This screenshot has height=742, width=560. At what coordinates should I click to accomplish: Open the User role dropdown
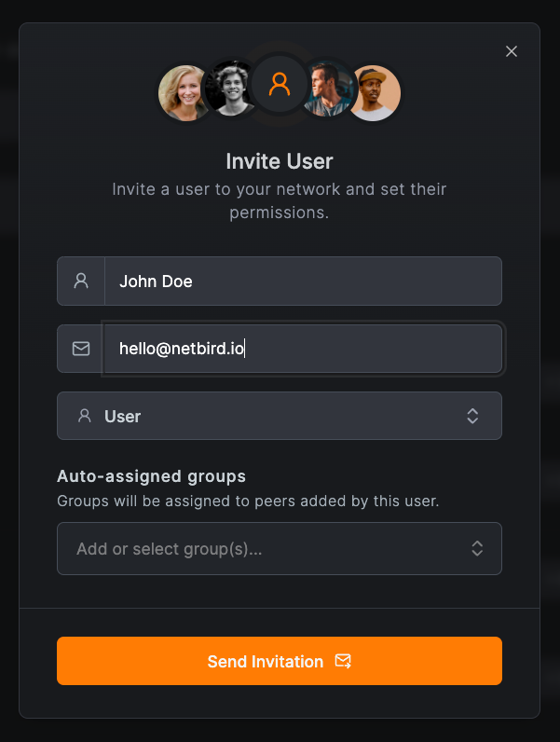[280, 416]
